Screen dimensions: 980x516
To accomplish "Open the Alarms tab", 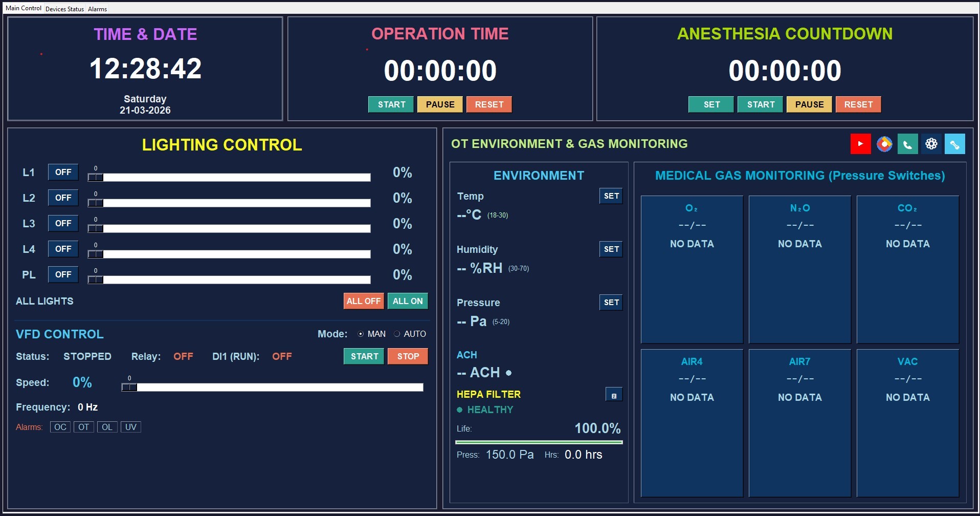I will coord(97,9).
